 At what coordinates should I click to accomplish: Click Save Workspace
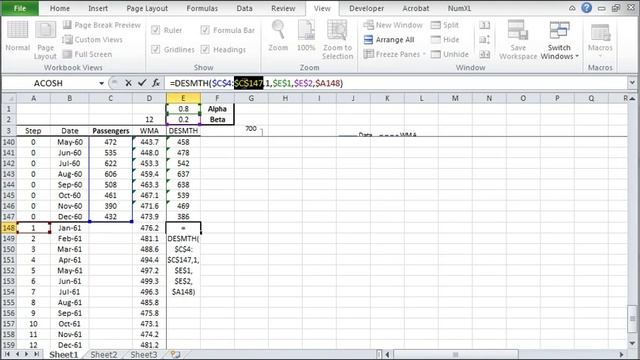coord(518,40)
